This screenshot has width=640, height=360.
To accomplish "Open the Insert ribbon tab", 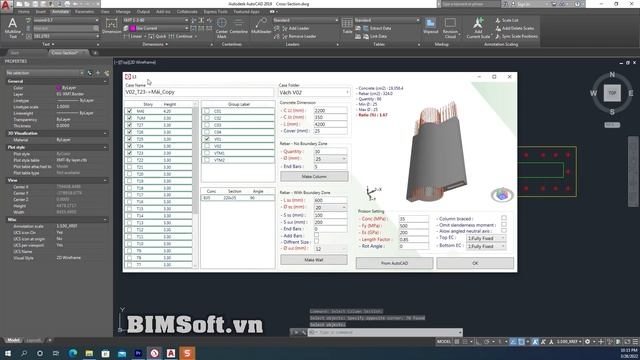I will 41,12.
